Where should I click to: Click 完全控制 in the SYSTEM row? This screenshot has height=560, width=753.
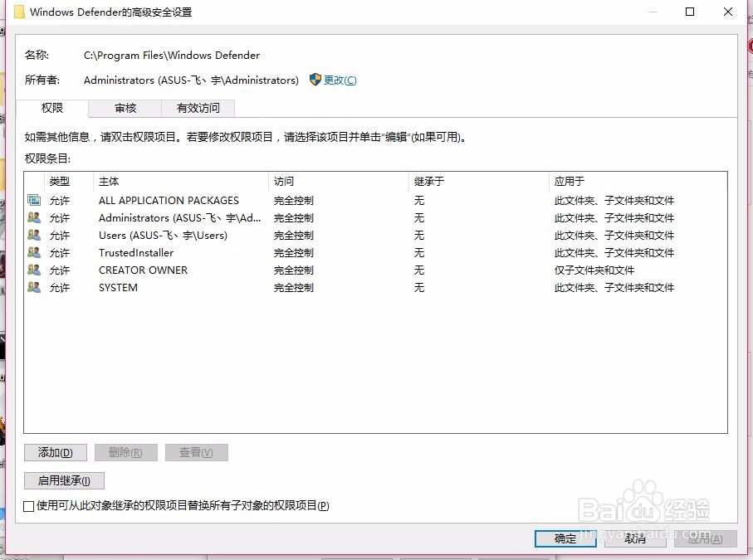pos(293,287)
